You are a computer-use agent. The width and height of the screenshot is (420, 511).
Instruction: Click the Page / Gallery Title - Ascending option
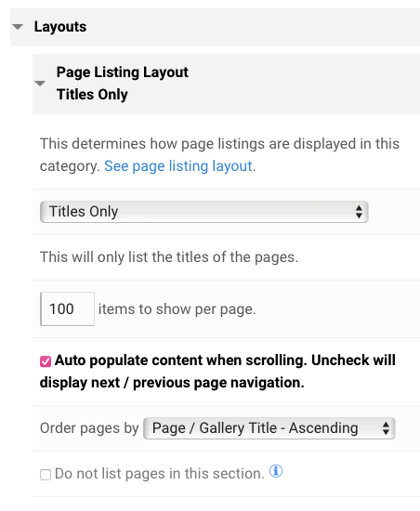[256, 428]
